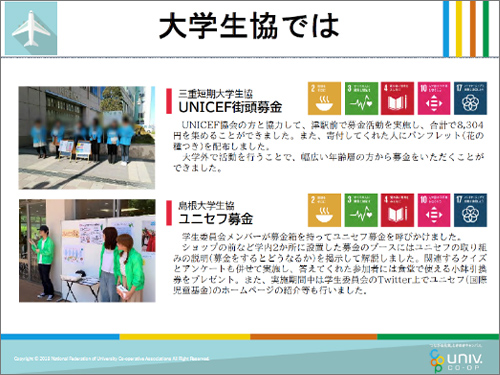The width and height of the screenshot is (500, 375).
Task: Click the SDG 3 heartbeat icon in the ユニセフ募金 row
Action: [361, 210]
